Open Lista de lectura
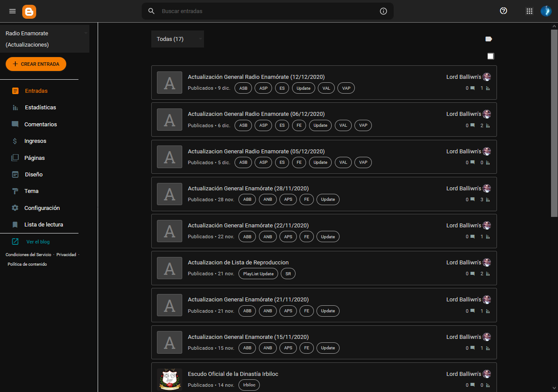 [x=15, y=224]
